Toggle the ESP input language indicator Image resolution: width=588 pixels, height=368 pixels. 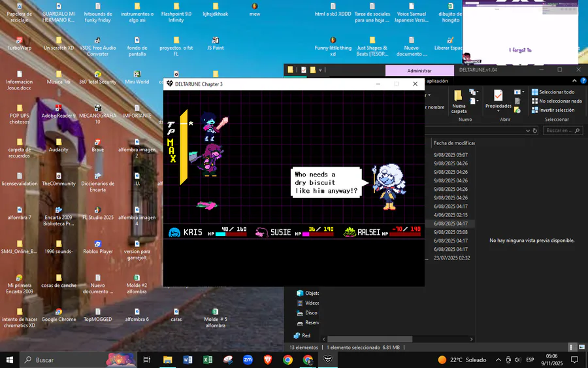[x=530, y=360]
